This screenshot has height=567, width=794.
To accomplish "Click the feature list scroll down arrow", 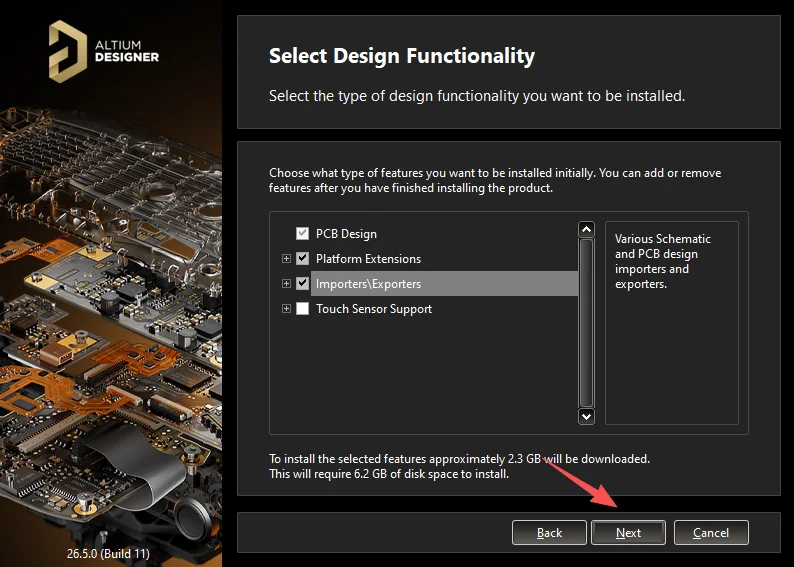I will pos(586,417).
